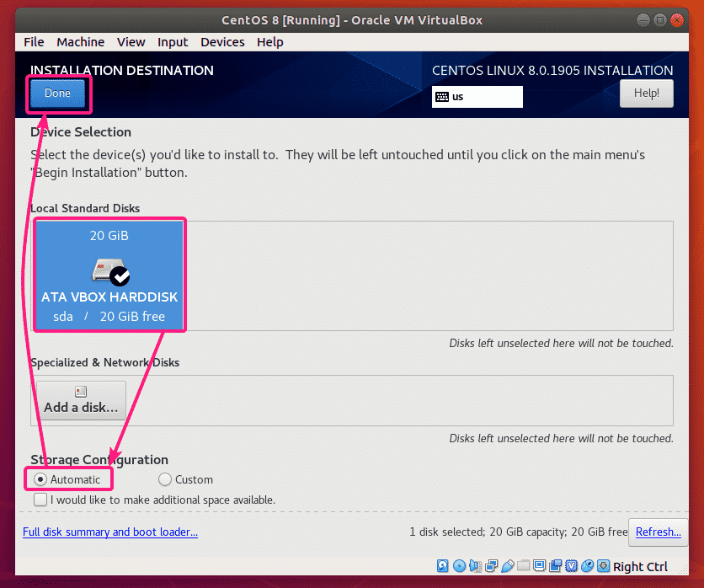Click the video recording status icon

[x=556, y=565]
